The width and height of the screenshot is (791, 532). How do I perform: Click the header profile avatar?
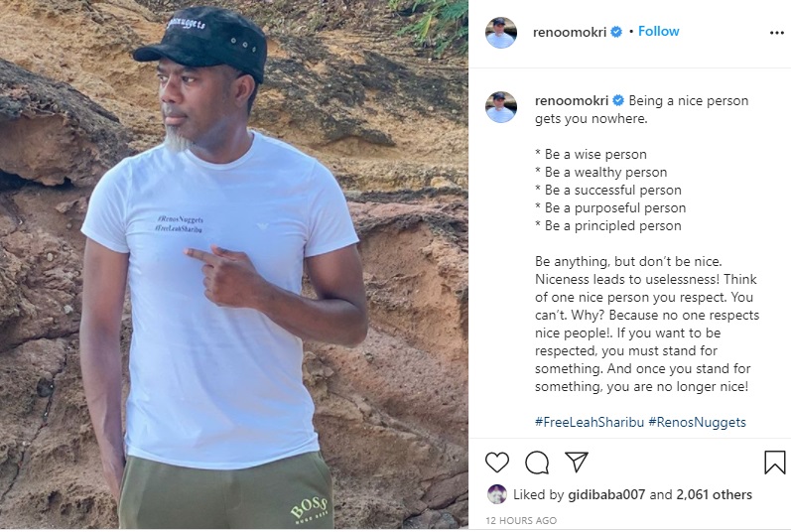[x=500, y=32]
